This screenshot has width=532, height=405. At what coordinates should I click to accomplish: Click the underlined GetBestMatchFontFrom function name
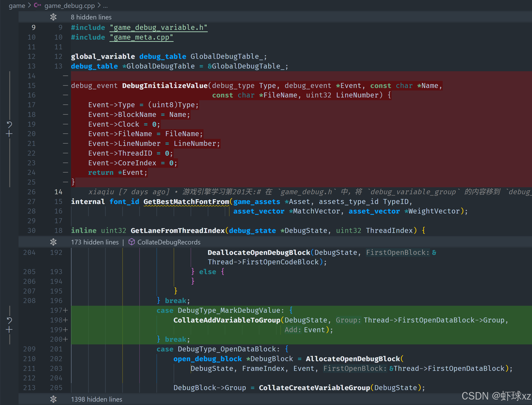click(186, 201)
